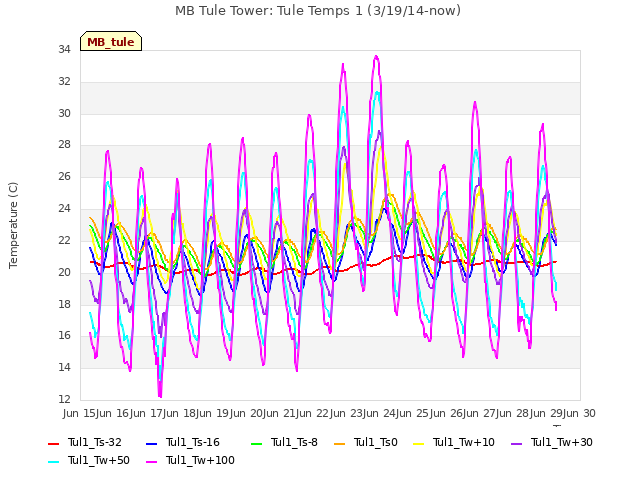
Task: Click blue Tul1_Ts-16 legend color swatch
Action: 151,444
